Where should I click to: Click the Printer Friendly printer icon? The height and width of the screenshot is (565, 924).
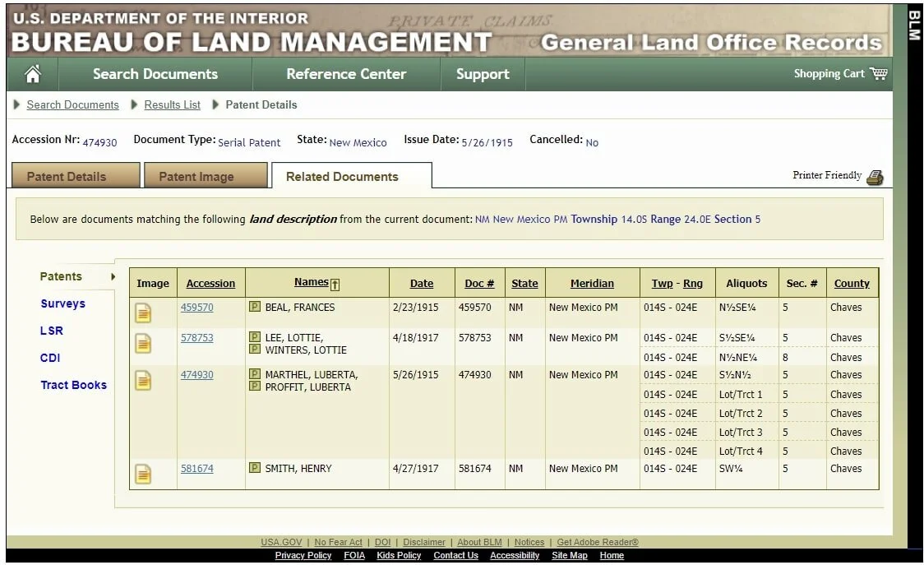click(x=875, y=177)
